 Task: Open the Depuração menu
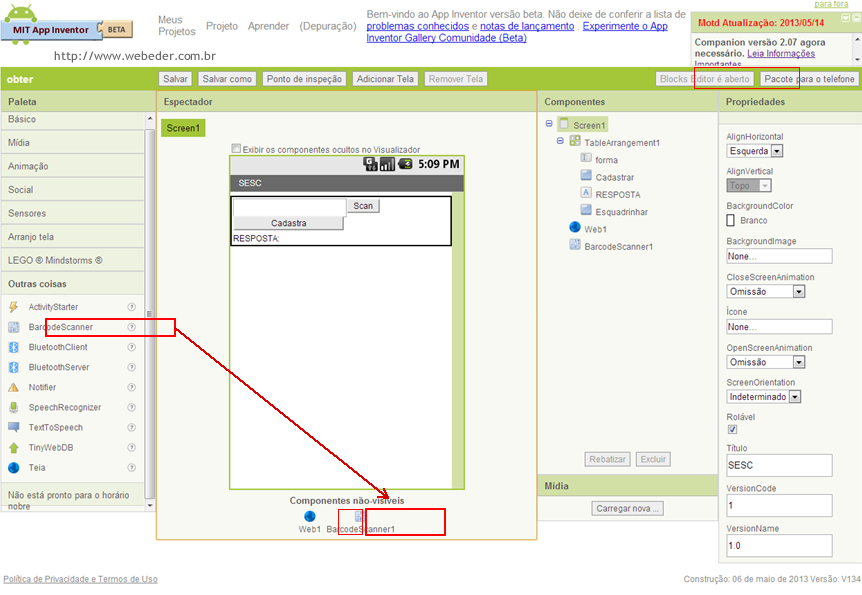(x=328, y=26)
